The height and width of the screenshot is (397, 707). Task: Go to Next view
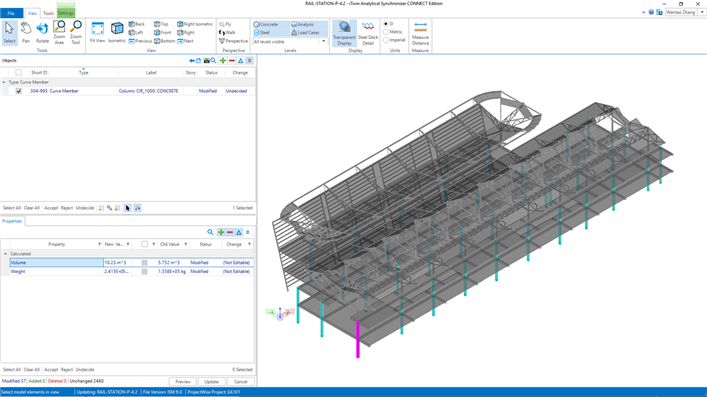point(185,41)
